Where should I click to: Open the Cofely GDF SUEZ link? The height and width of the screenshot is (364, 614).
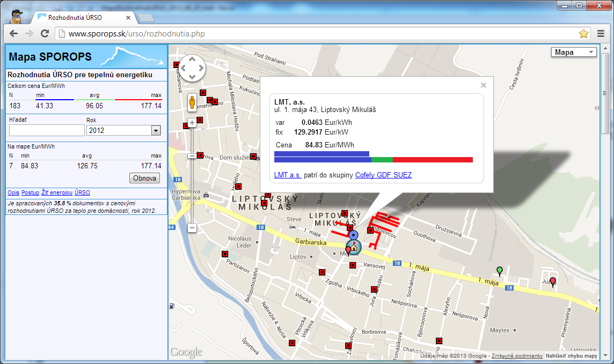[383, 175]
